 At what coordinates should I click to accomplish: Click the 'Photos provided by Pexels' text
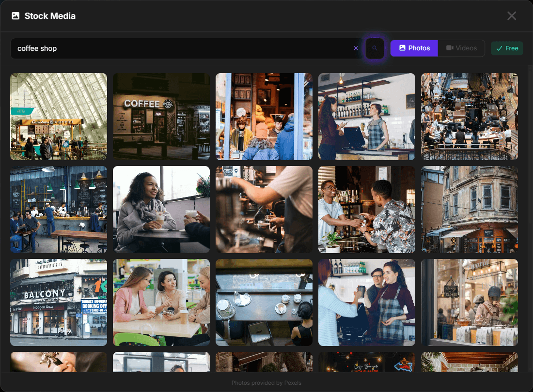click(266, 383)
